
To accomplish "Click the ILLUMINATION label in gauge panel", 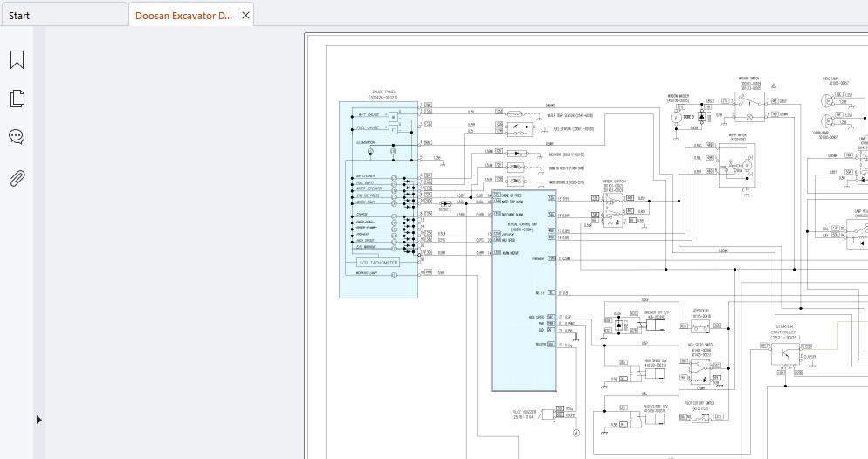I will [365, 143].
